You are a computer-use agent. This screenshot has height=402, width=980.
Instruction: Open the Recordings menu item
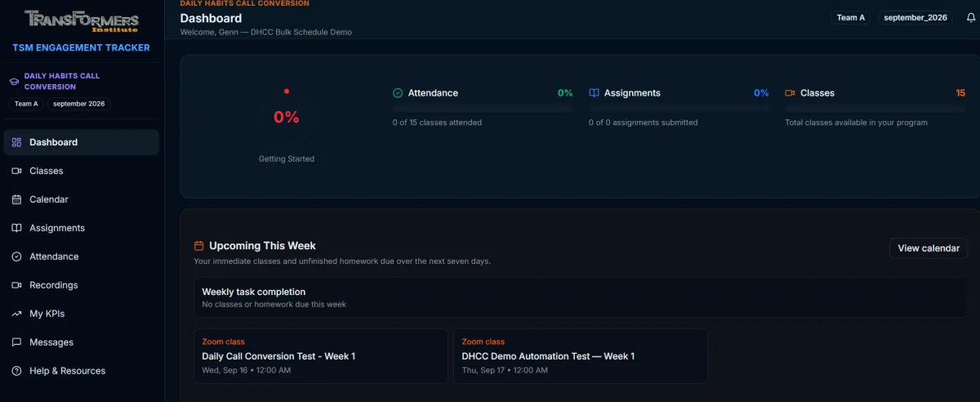pyautogui.click(x=82, y=285)
